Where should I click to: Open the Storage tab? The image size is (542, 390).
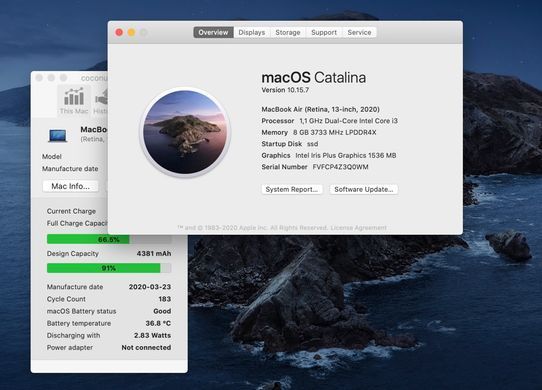(288, 32)
